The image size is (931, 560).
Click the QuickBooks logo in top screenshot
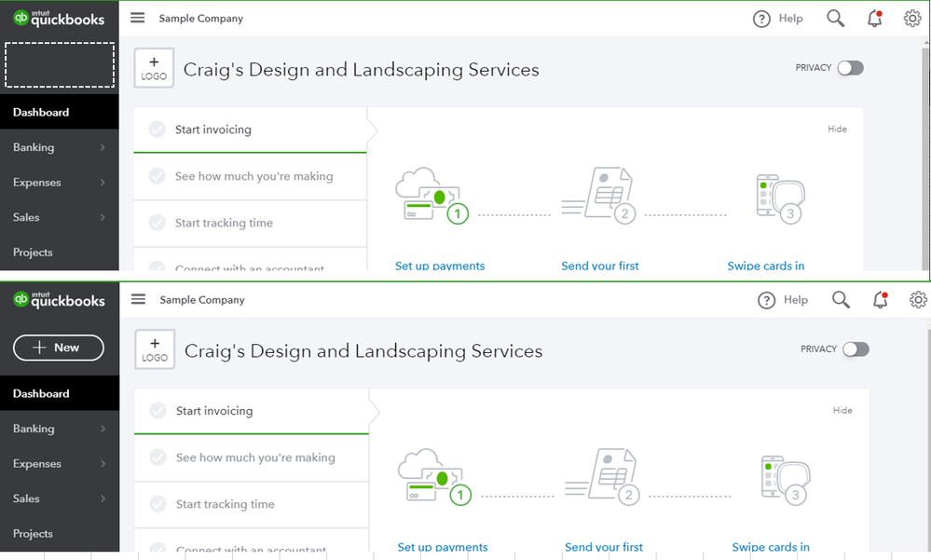(x=58, y=19)
